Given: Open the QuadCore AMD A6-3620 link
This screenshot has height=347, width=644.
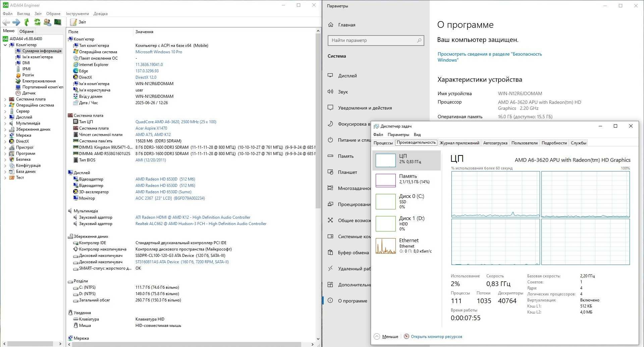Looking at the screenshot, I should point(176,122).
